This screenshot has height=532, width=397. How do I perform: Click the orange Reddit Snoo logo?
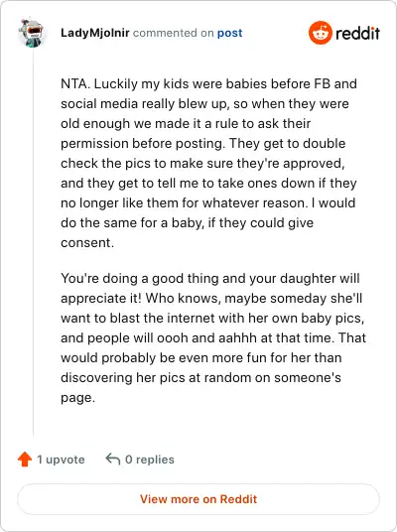pos(320,33)
